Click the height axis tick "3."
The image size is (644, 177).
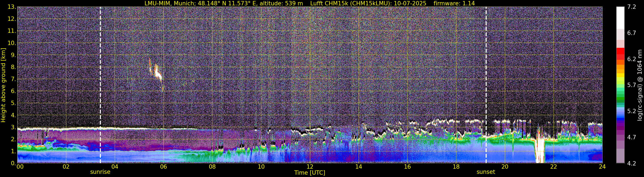(13, 127)
